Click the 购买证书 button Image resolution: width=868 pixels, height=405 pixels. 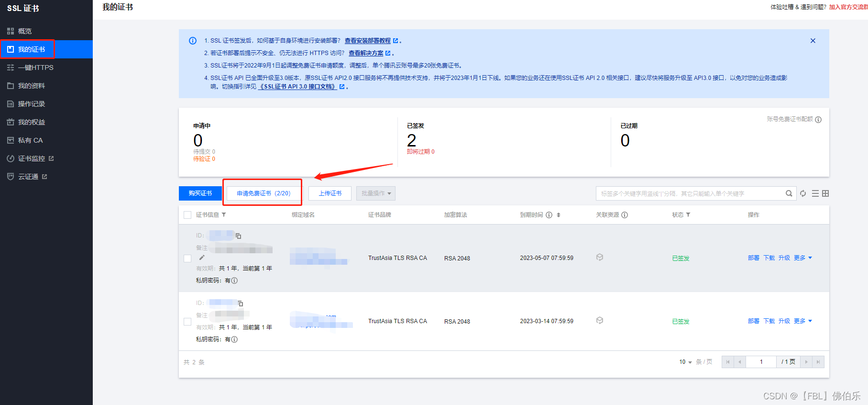pyautogui.click(x=200, y=193)
